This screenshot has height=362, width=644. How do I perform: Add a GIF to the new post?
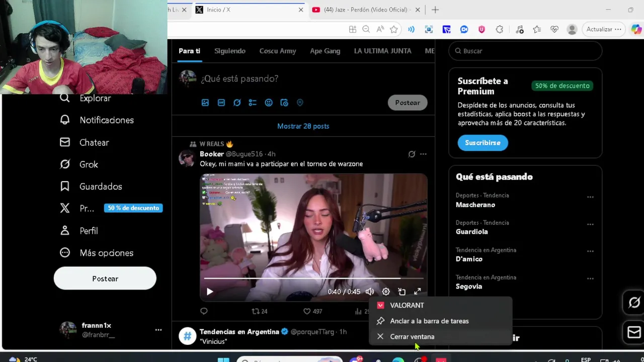pyautogui.click(x=221, y=103)
